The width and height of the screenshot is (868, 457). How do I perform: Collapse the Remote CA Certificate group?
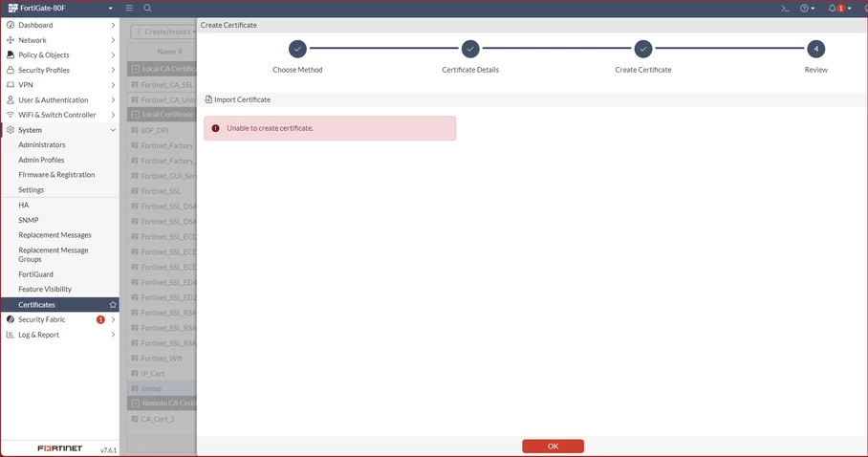tap(135, 403)
